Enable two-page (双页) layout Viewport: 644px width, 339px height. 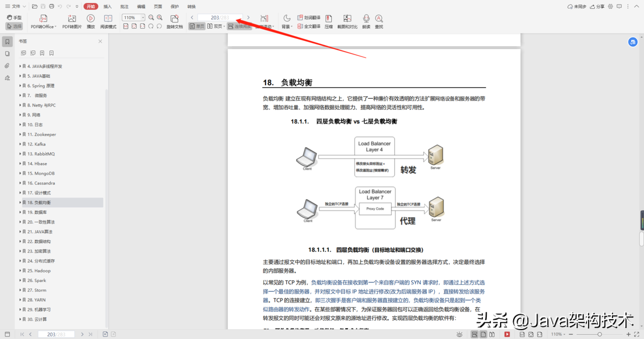pos(217,26)
